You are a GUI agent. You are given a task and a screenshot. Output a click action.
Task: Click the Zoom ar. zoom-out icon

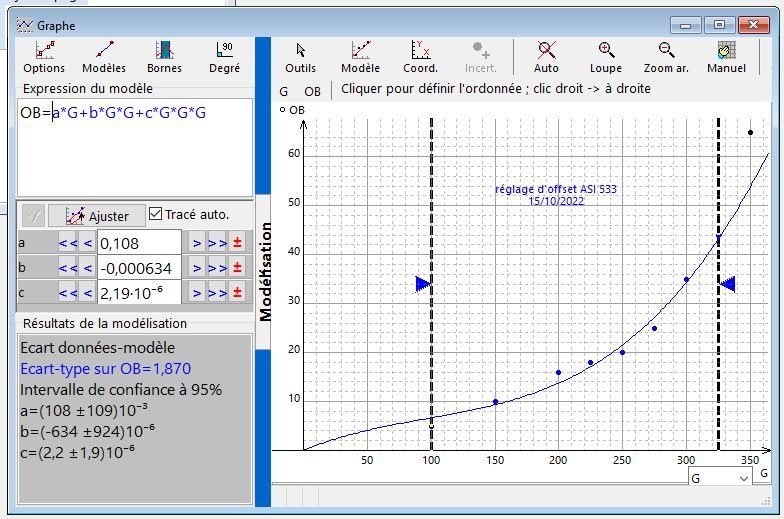point(666,57)
